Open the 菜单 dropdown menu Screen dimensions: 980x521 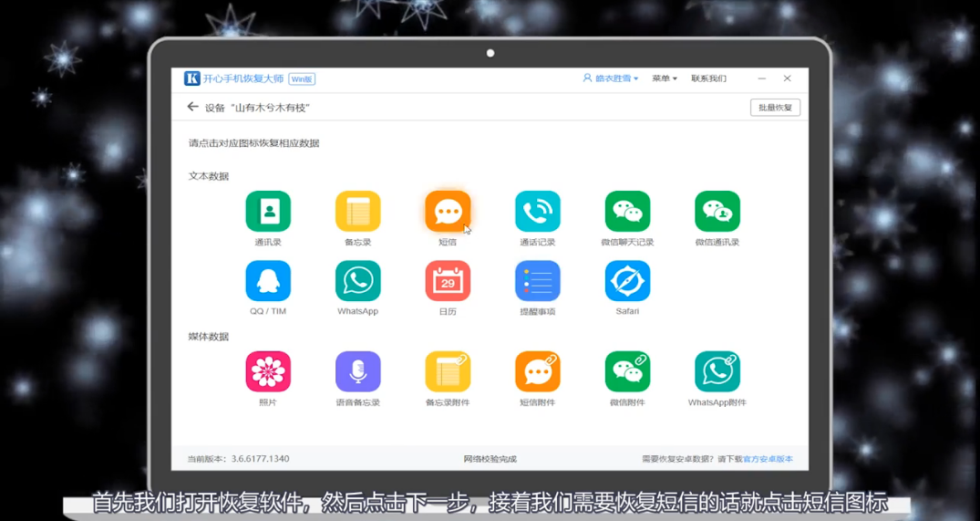click(x=665, y=78)
